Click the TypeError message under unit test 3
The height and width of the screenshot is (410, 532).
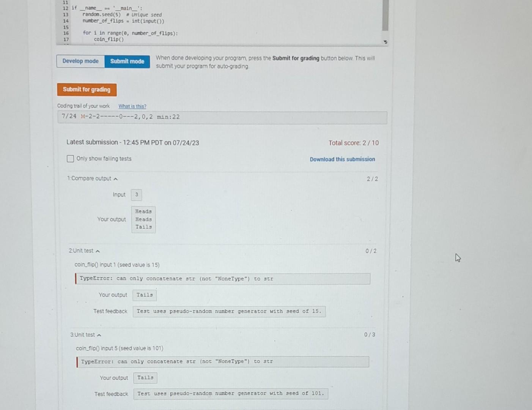(x=222, y=361)
